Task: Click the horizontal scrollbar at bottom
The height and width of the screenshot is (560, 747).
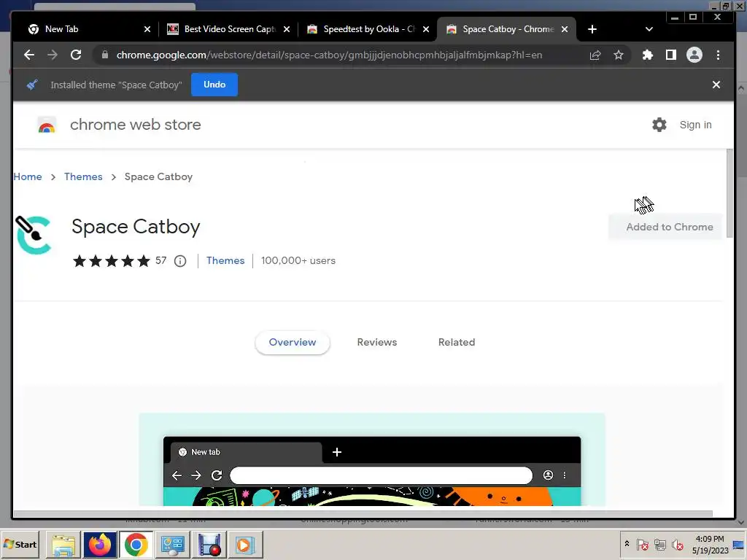Action: (363, 513)
